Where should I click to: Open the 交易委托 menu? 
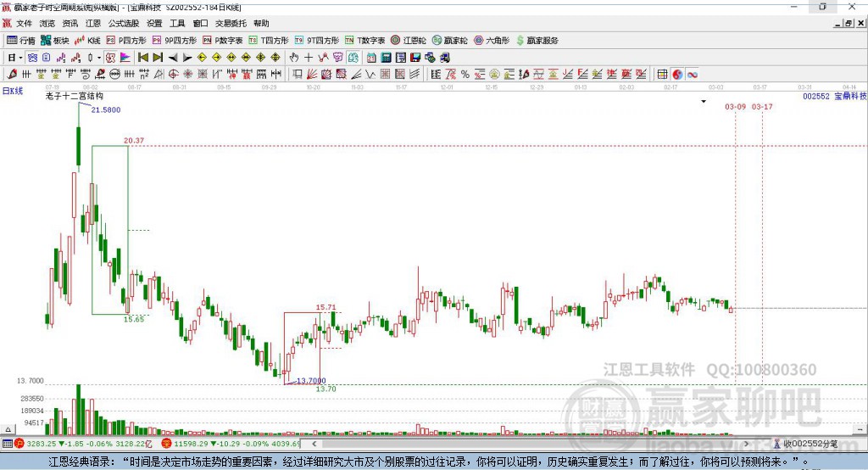click(x=231, y=23)
